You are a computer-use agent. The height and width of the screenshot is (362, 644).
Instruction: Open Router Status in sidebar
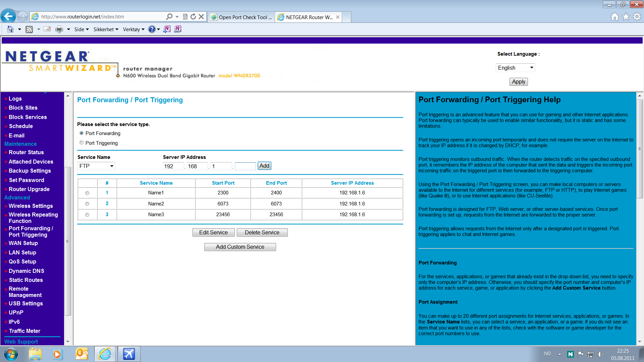26,152
